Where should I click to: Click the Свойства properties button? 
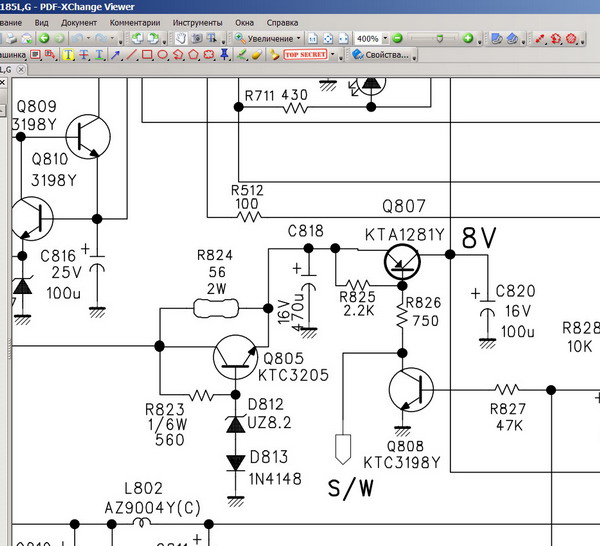point(381,55)
